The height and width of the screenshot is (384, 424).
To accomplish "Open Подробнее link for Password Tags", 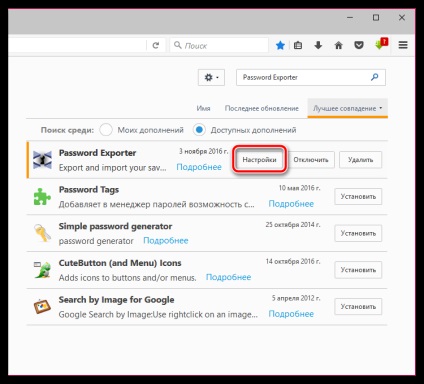I will pyautogui.click(x=291, y=204).
